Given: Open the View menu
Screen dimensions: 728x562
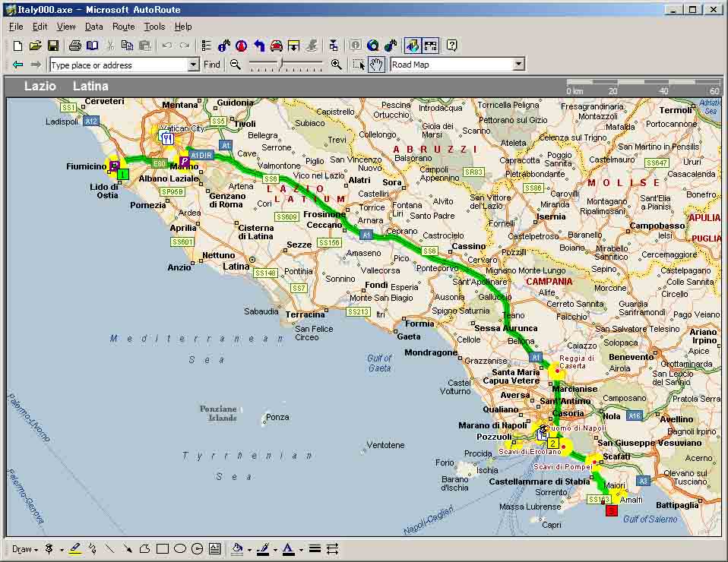Looking at the screenshot, I should (66, 27).
